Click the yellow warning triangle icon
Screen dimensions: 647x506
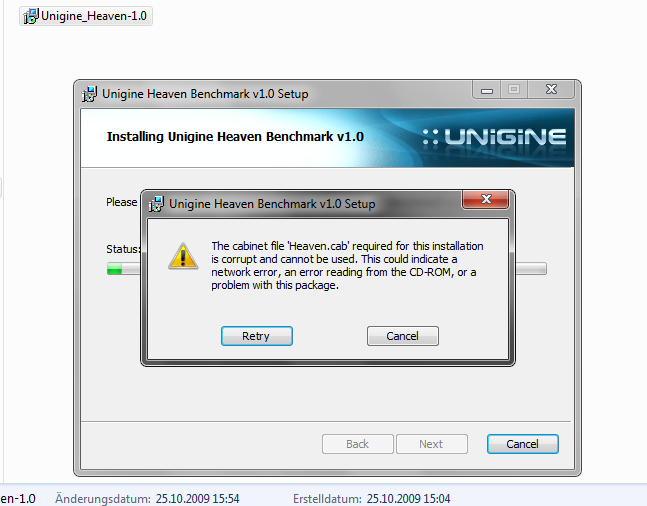click(183, 256)
